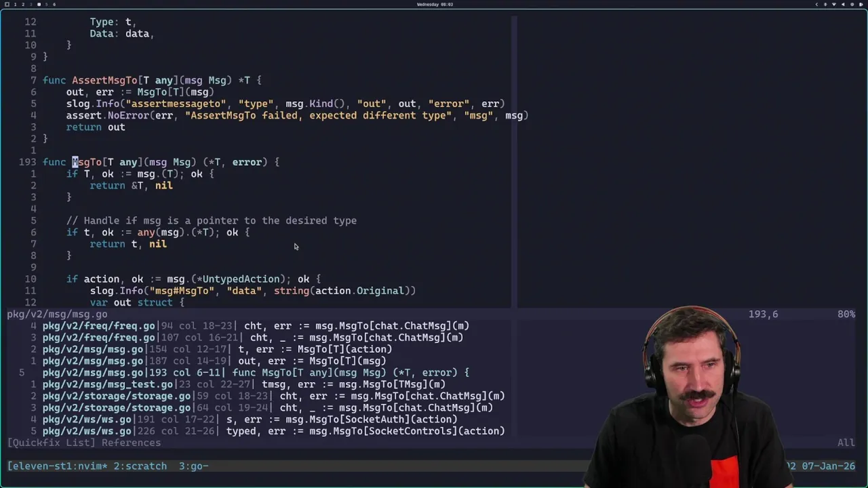Click the battery tray icon
The image size is (868, 488).
point(861,4)
